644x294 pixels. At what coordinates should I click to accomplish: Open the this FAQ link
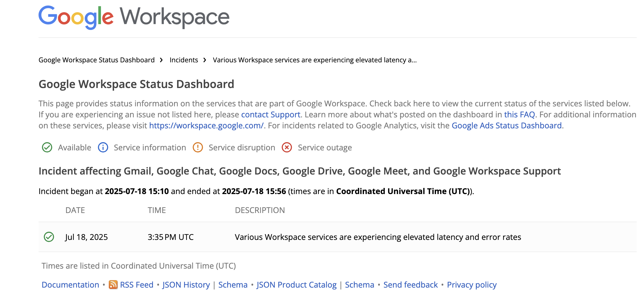tap(520, 115)
